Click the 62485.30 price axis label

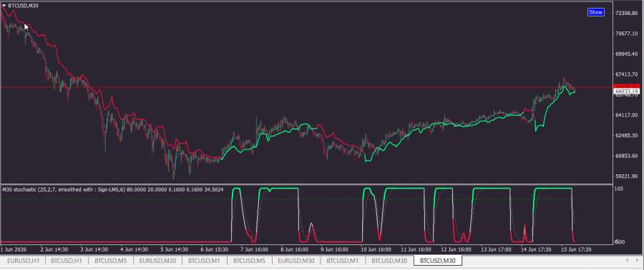point(626,136)
